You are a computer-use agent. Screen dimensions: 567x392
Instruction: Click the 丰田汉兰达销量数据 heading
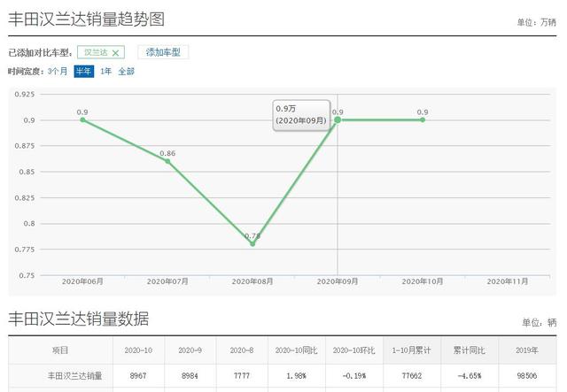coord(79,319)
